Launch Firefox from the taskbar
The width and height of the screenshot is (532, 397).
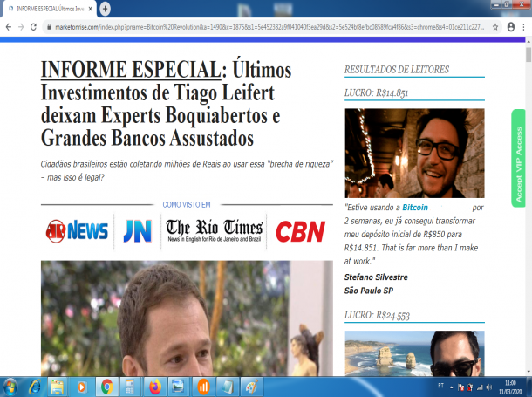(x=155, y=387)
